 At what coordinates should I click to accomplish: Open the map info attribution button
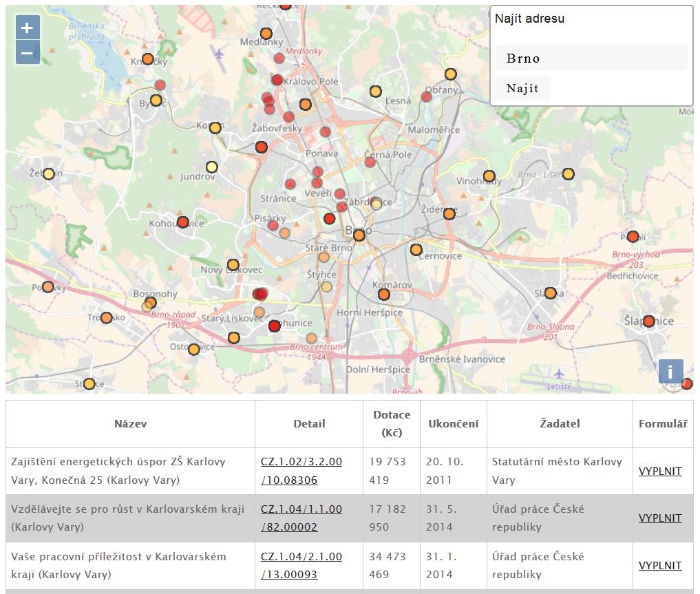pos(670,371)
